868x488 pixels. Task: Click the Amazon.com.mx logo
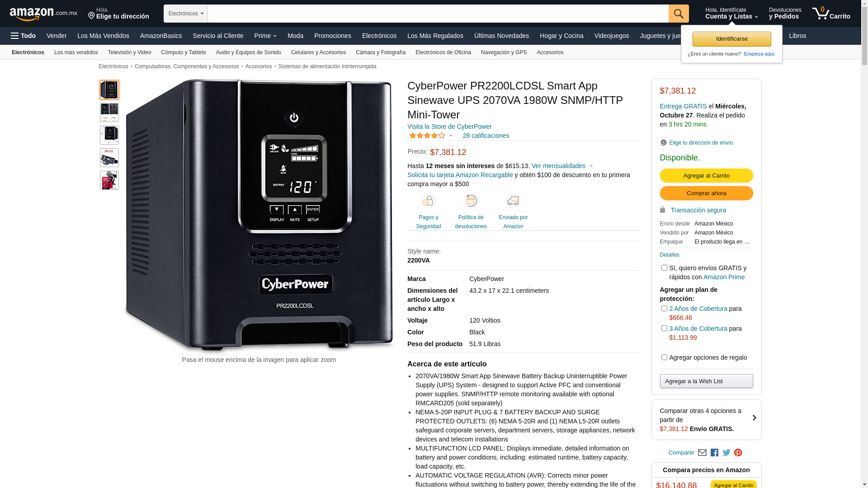click(43, 14)
